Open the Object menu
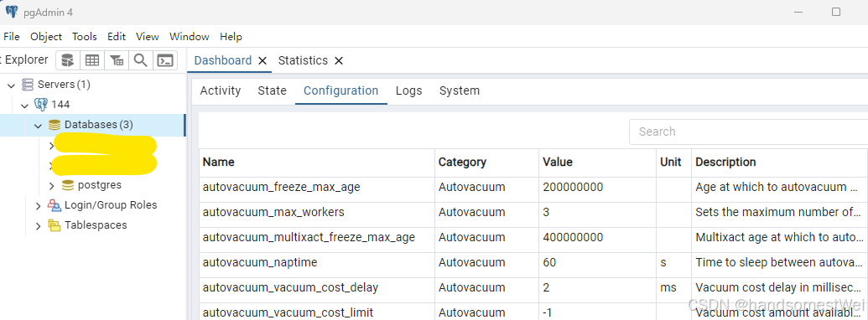868x320 pixels. 46,37
